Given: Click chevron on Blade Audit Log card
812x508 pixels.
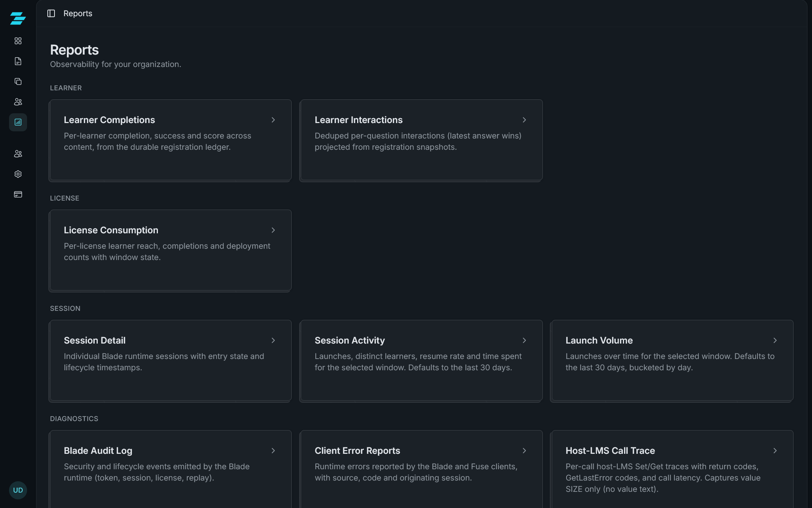Looking at the screenshot, I should click(273, 451).
